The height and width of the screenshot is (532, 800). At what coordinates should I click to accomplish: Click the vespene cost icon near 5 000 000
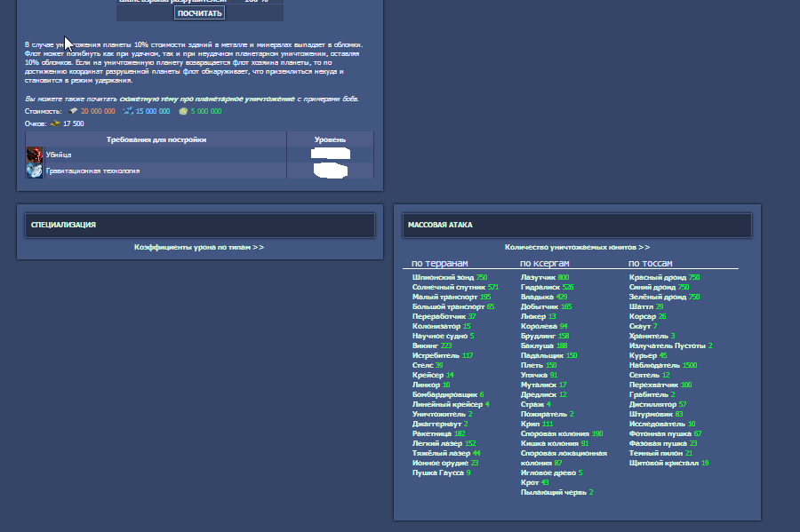(183, 111)
